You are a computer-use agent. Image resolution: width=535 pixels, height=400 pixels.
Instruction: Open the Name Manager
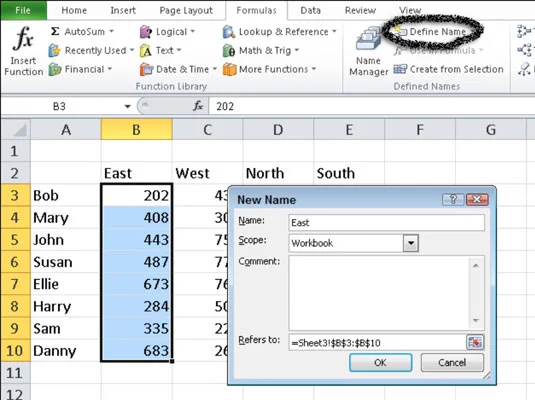tap(368, 51)
